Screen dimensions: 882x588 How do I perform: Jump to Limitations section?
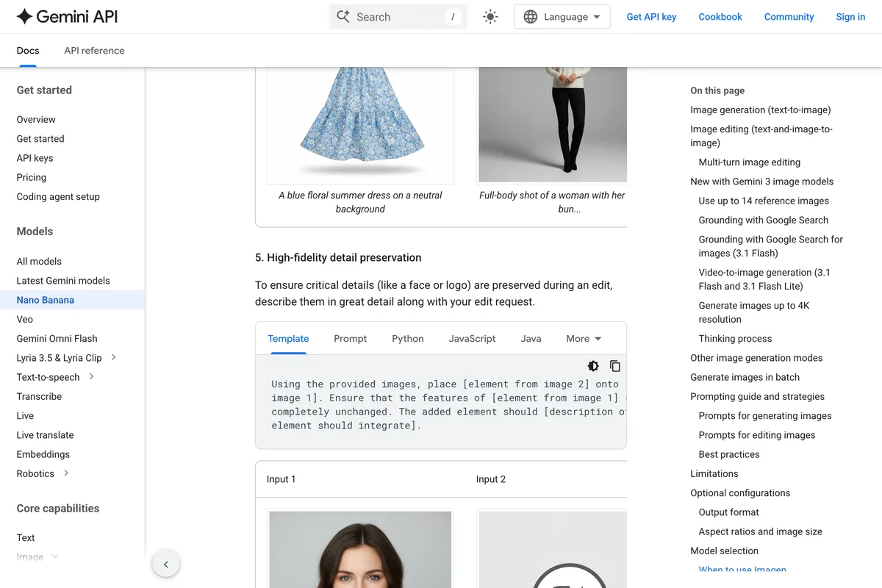click(714, 473)
